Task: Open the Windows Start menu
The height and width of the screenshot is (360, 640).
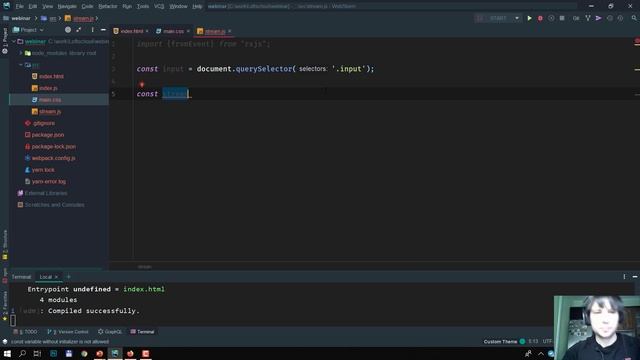Action: click(x=7, y=353)
